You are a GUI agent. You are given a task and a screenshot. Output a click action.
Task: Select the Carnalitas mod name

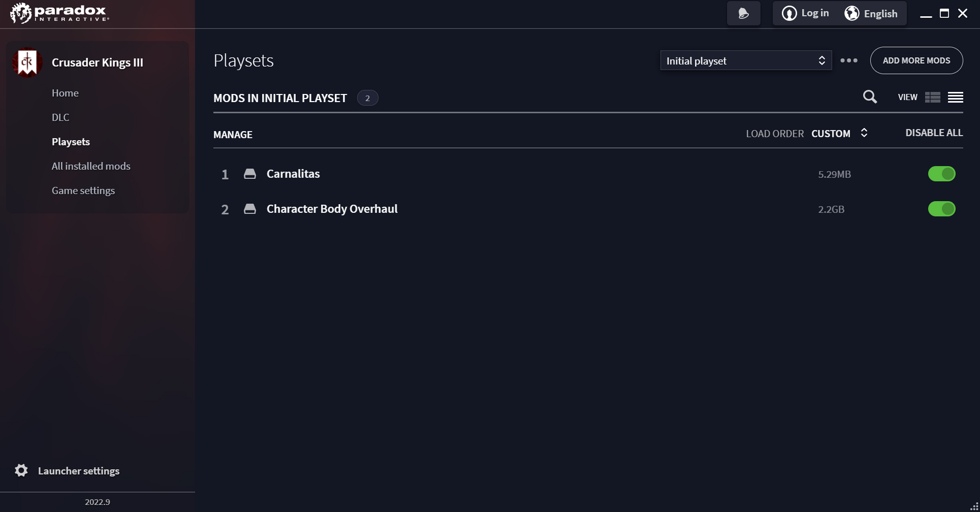(293, 174)
